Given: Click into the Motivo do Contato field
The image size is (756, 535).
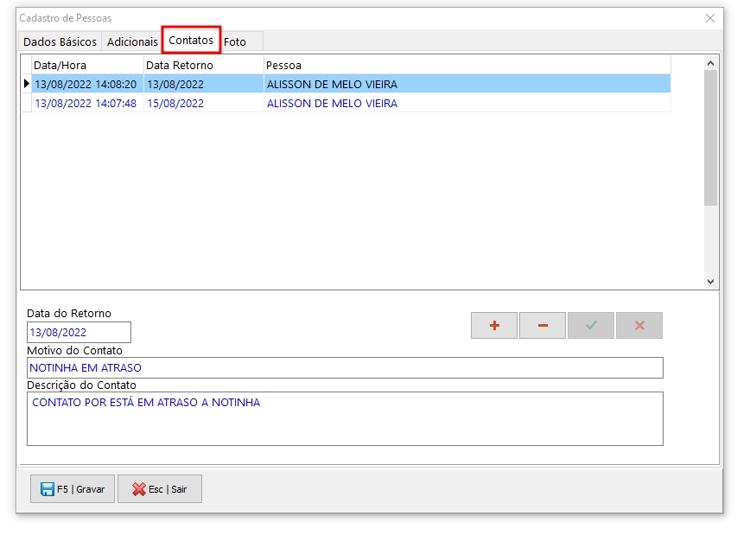Looking at the screenshot, I should click(x=345, y=368).
